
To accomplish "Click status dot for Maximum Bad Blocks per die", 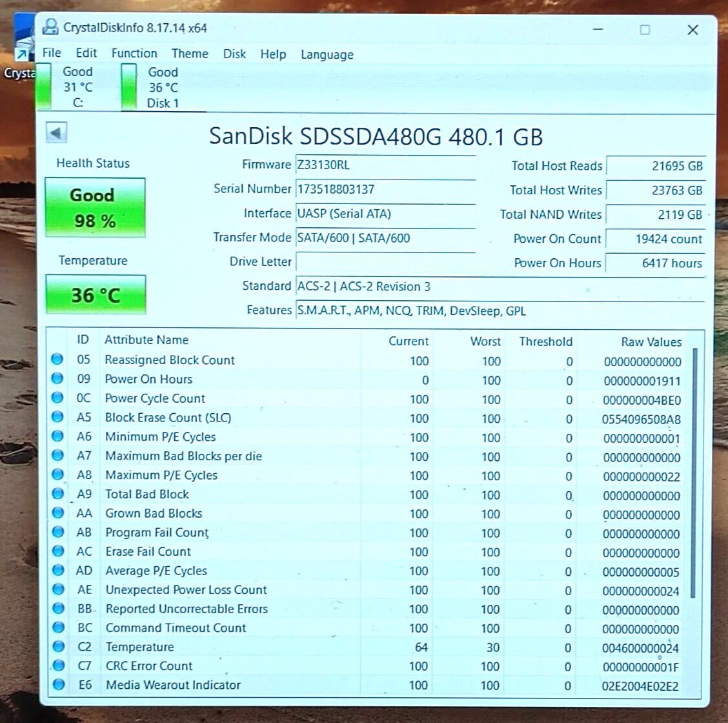I will [x=57, y=454].
